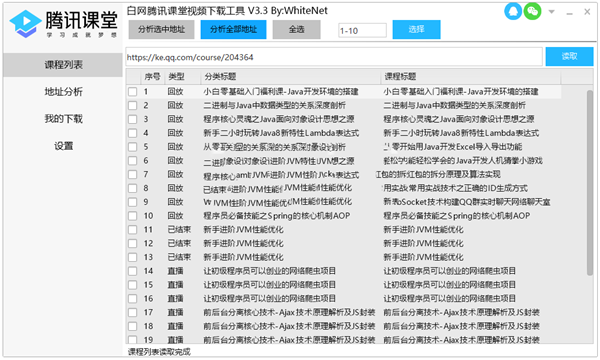
Task: Tick the checkbox for row 13
Action: (x=132, y=257)
